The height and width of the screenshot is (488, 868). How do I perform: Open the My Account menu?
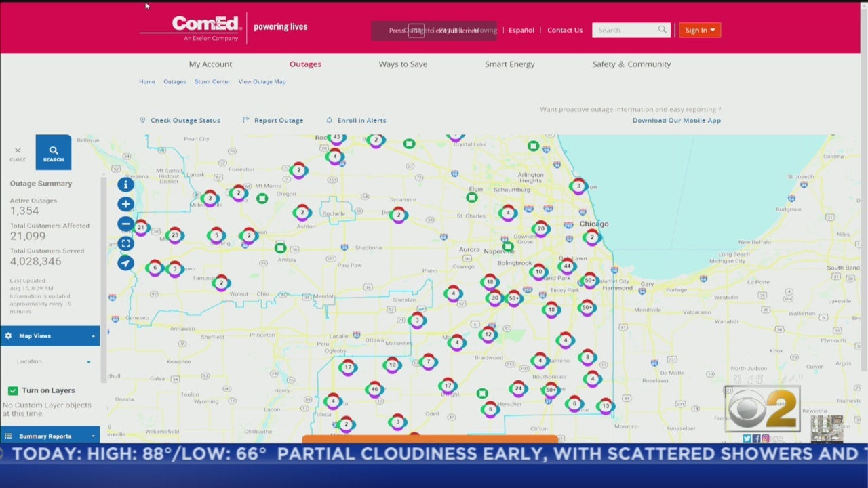click(x=210, y=64)
